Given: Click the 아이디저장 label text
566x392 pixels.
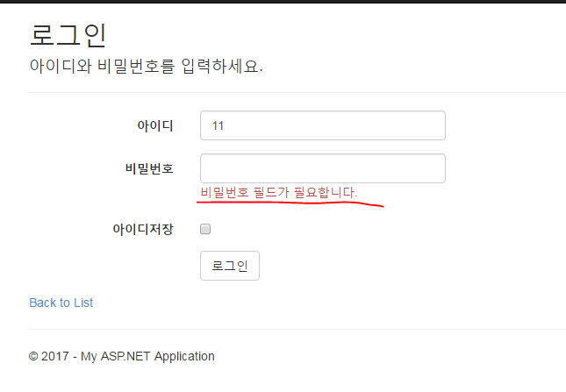Looking at the screenshot, I should (143, 229).
